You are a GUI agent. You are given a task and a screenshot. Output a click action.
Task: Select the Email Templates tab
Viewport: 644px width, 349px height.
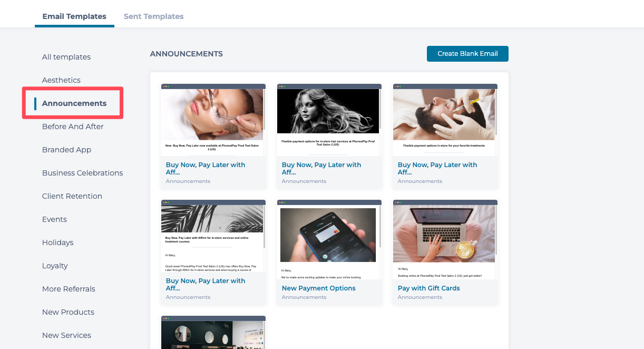tap(74, 16)
